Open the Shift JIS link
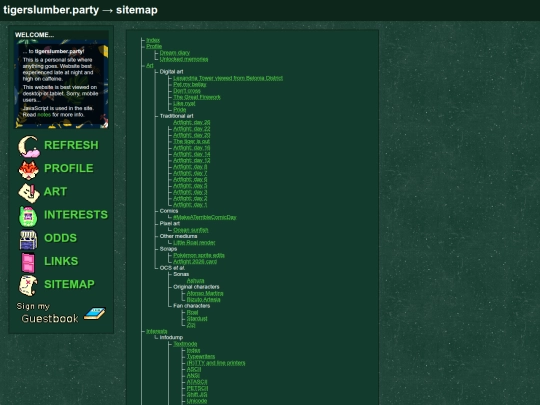 (x=197, y=394)
